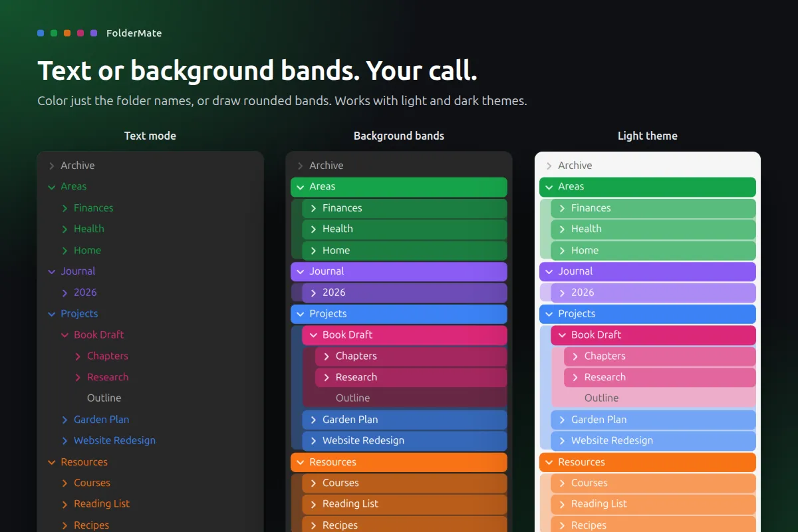
Task: Select the Finances band in Background bands panel
Action: point(405,208)
